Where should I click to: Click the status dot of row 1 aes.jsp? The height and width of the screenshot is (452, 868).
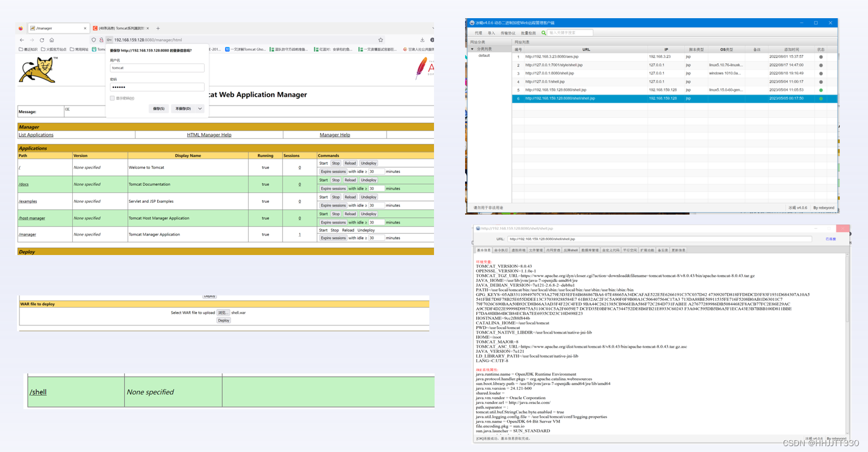point(820,57)
